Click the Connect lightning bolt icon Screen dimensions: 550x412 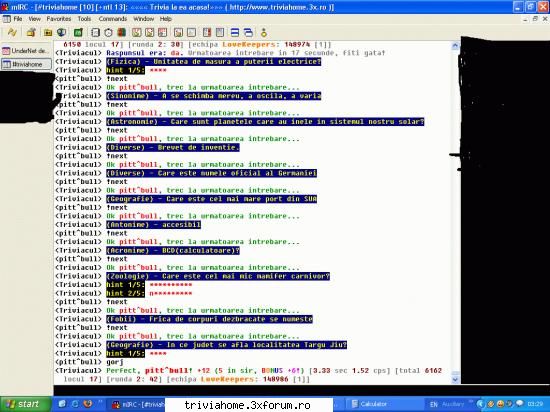pos(12,33)
